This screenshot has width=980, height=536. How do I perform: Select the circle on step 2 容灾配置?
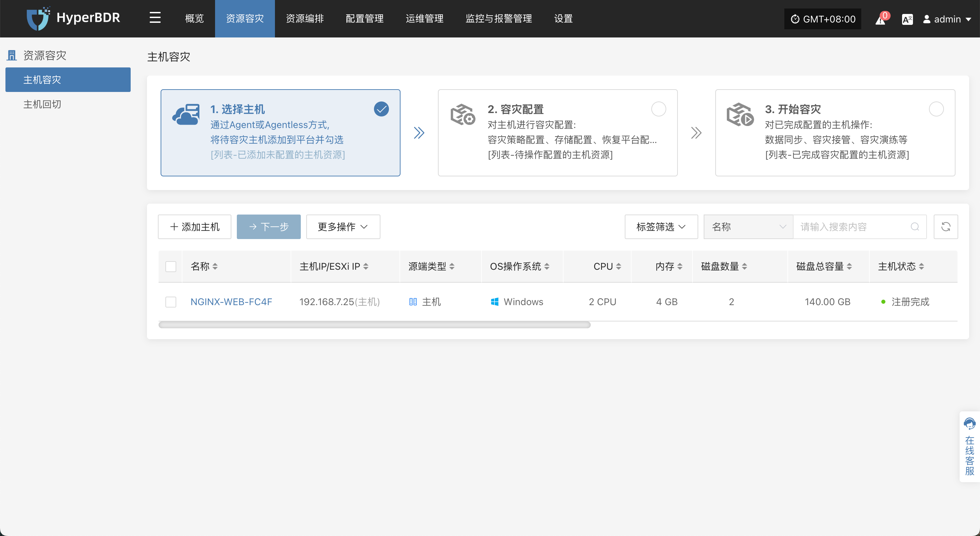[x=658, y=109]
